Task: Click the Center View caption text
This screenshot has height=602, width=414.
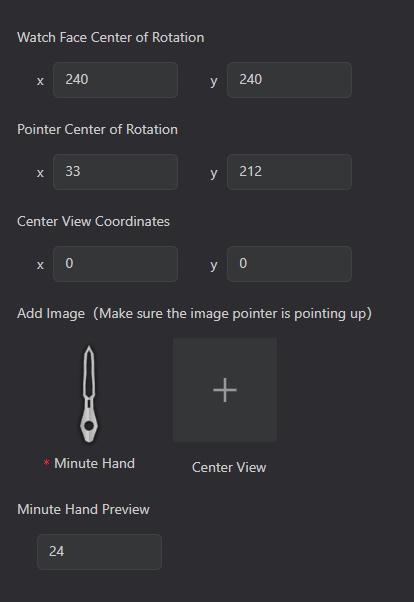Action: pyautogui.click(x=229, y=467)
